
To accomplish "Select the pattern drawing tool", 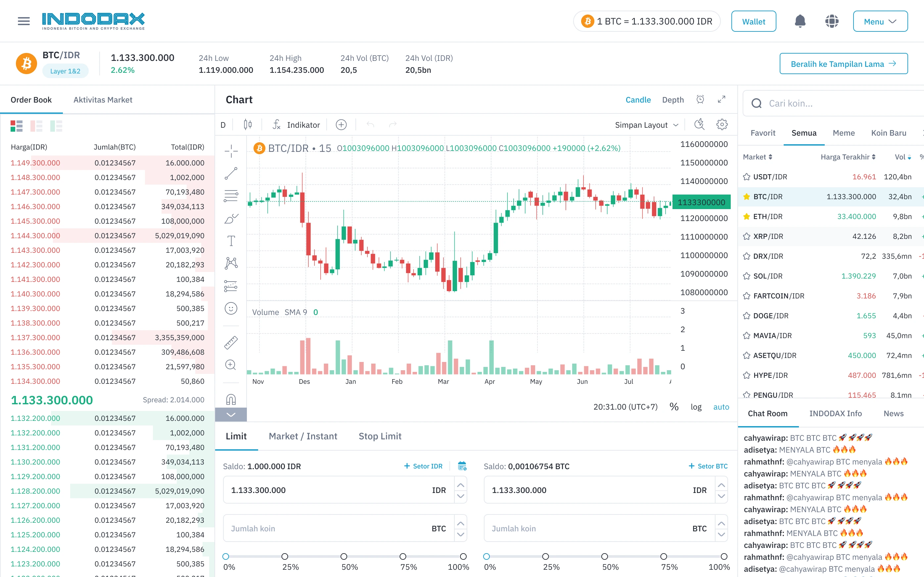I will click(x=231, y=263).
